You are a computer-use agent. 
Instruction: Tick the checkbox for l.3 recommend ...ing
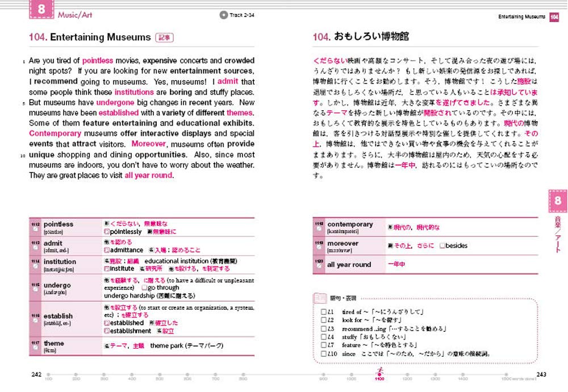pyautogui.click(x=324, y=328)
